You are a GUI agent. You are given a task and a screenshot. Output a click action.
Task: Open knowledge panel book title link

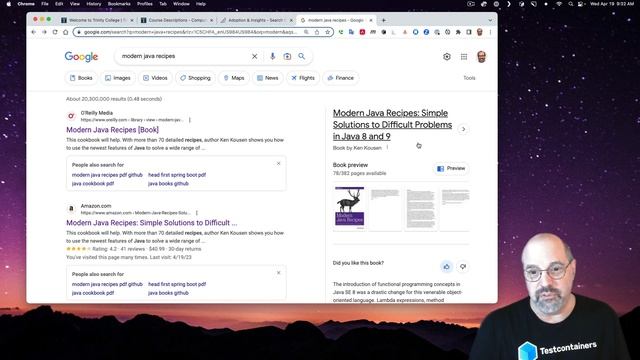click(x=392, y=124)
